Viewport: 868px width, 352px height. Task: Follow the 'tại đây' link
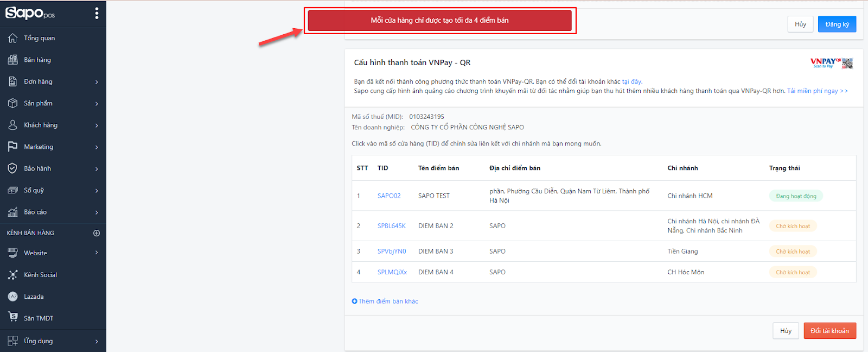click(x=632, y=81)
